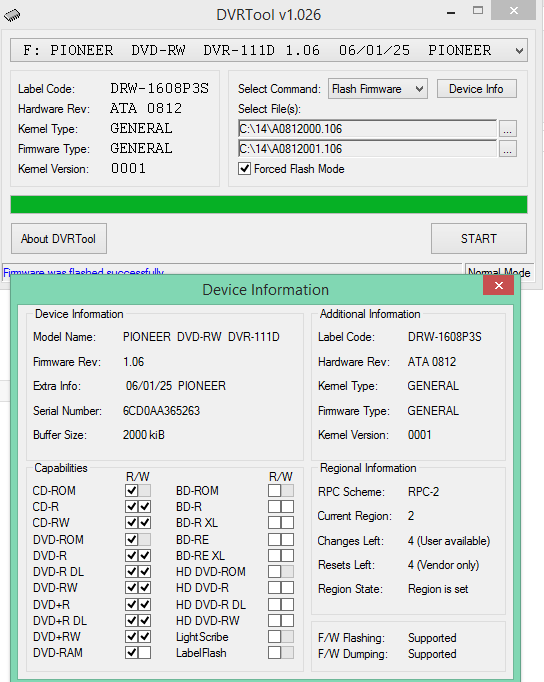Click the HD DVD-RW write capability checkbox
The height and width of the screenshot is (682, 544).
[287, 621]
